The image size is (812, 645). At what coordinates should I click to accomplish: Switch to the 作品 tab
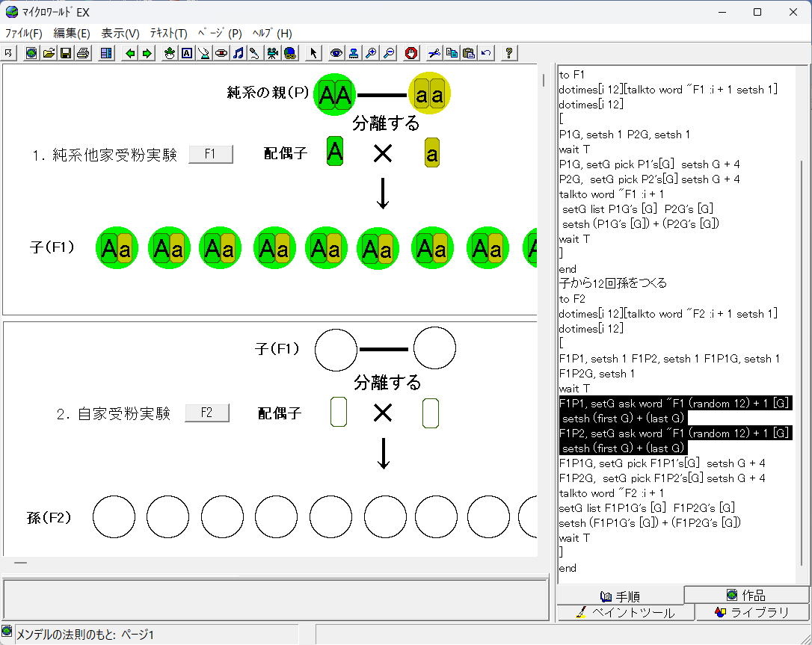tap(746, 595)
